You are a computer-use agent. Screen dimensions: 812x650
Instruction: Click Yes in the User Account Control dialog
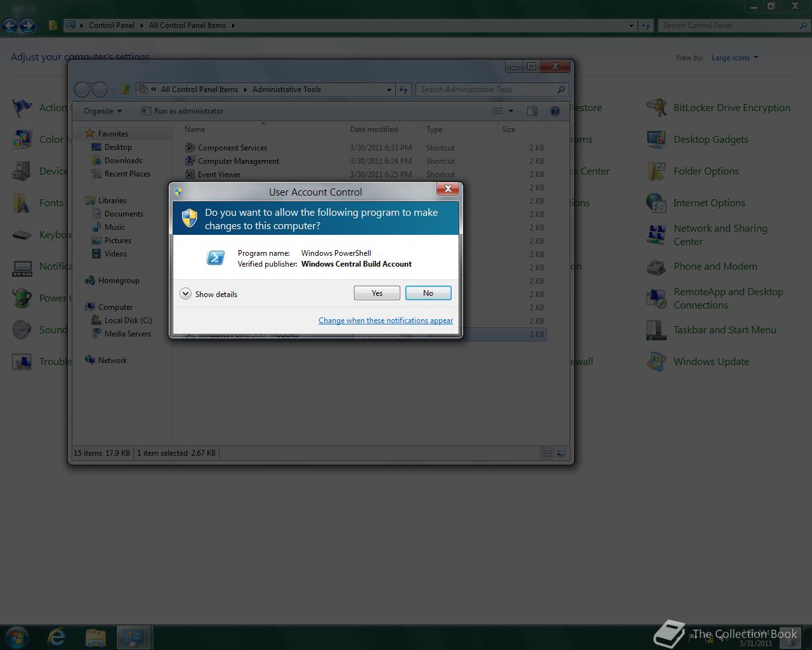377,293
